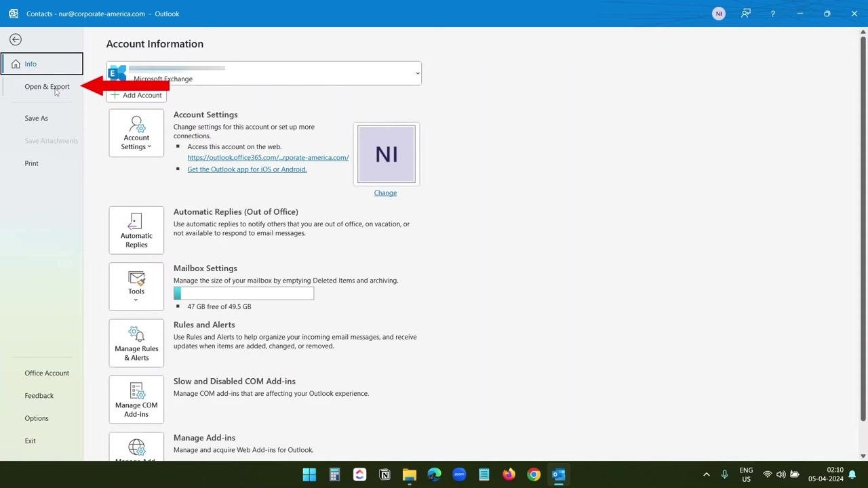Open Notepad from the taskbar
Screen dimensions: 868x488
pyautogui.click(x=484, y=474)
